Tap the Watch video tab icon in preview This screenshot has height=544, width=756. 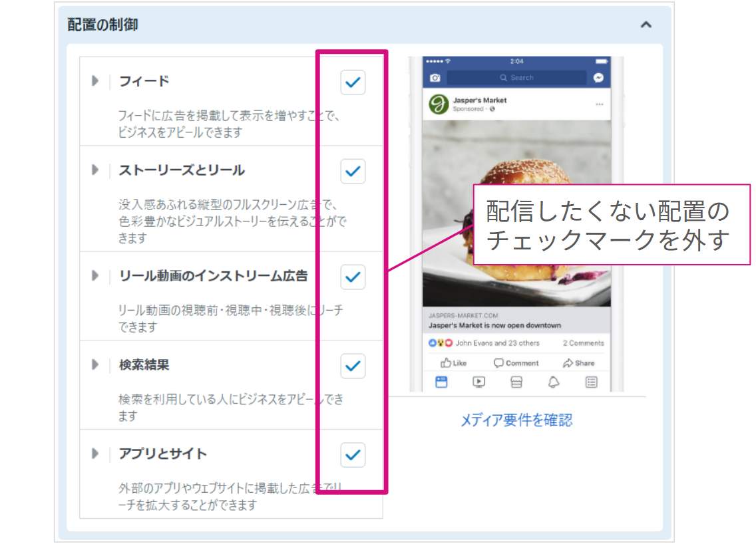coord(478,382)
